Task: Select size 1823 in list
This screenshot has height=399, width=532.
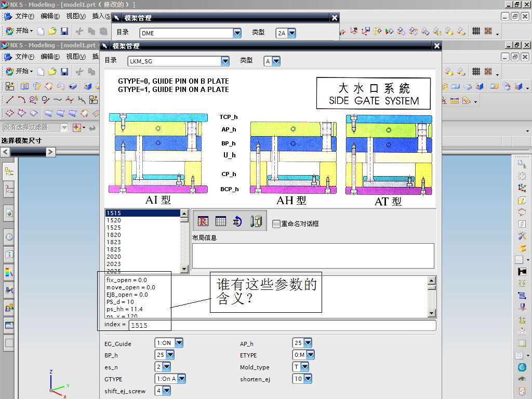Action: [x=142, y=242]
